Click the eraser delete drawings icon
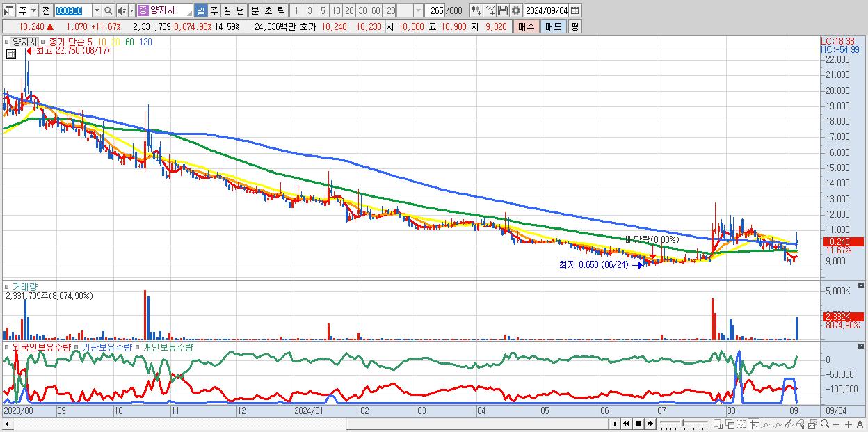This screenshot has height=432, width=868. (801, 424)
